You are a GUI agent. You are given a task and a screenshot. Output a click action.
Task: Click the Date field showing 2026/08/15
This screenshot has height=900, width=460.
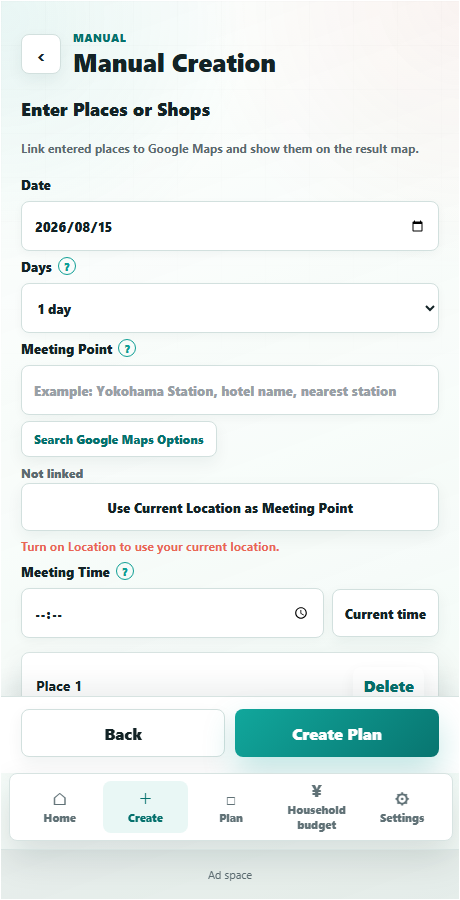click(x=230, y=226)
